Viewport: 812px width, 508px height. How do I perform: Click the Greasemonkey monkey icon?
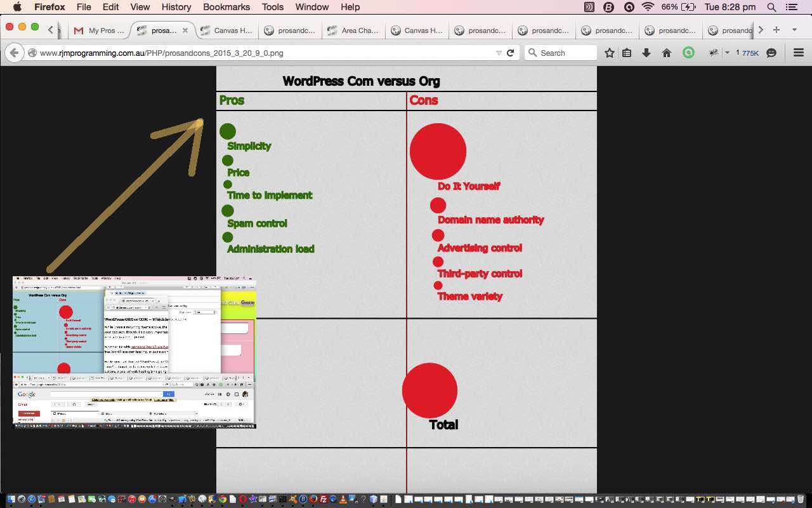point(714,53)
